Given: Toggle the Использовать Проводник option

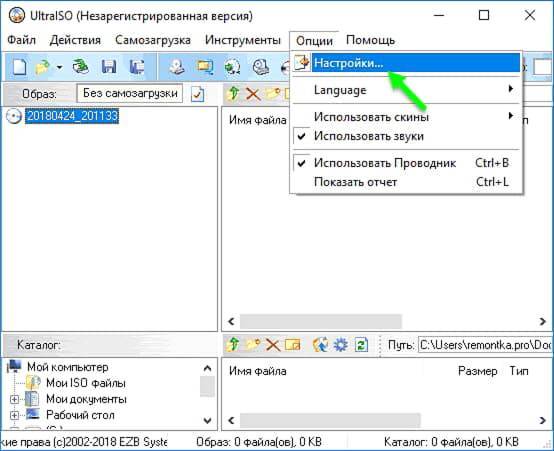Looking at the screenshot, I should click(406, 163).
